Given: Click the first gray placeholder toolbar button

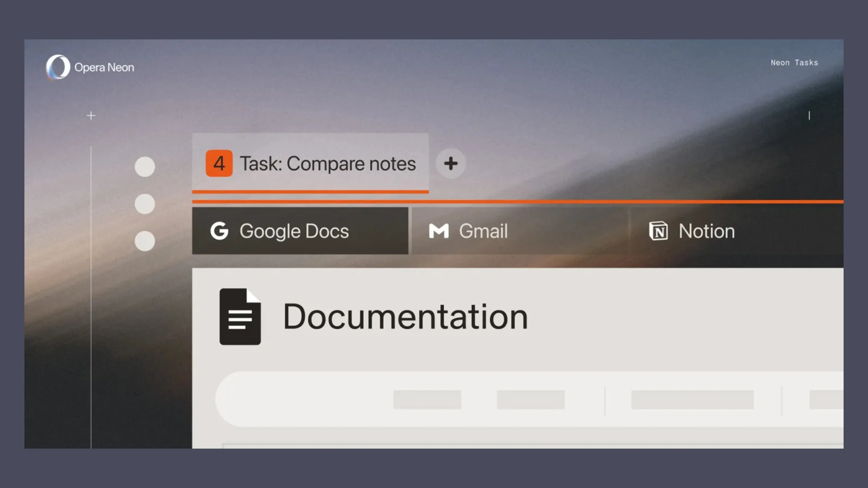Looking at the screenshot, I should 427,400.
